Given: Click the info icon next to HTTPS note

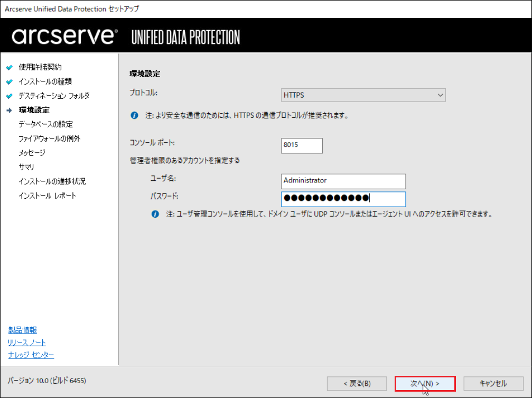Looking at the screenshot, I should click(134, 115).
